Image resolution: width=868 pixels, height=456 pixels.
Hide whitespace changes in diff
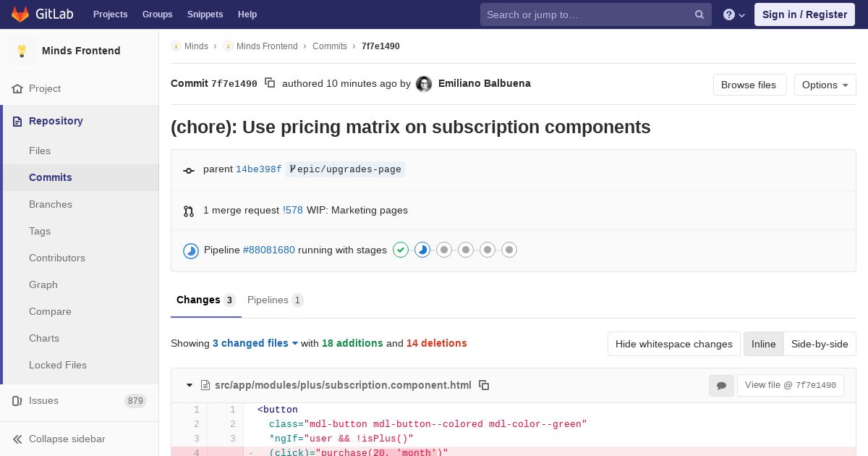[674, 344]
